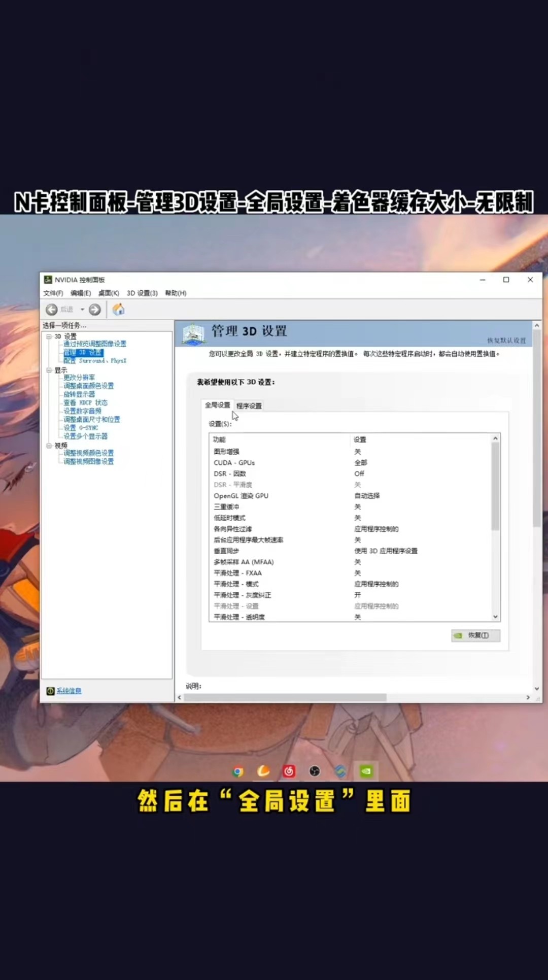Image resolution: width=548 pixels, height=980 pixels.
Task: Switch to the 程序设置 tab
Action: point(249,405)
